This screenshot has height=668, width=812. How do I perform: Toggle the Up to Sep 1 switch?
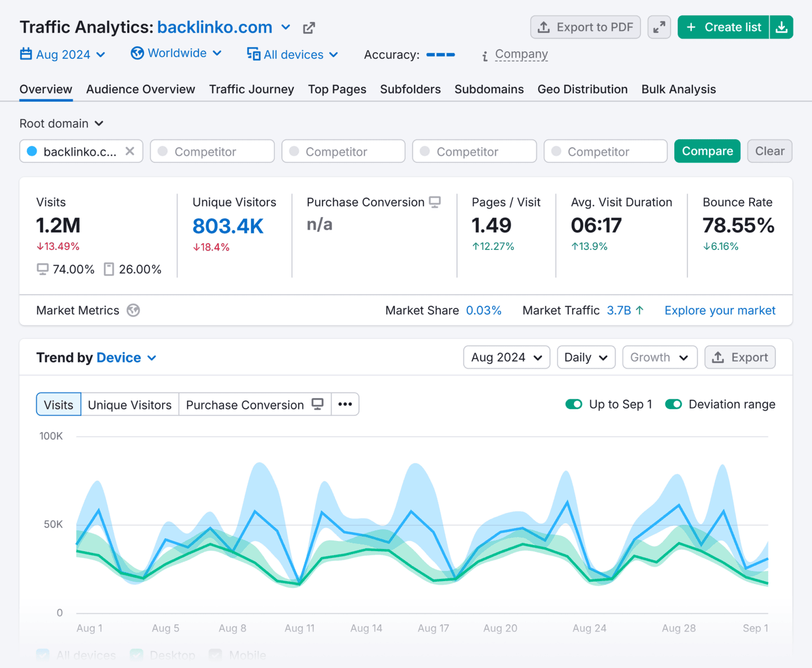click(x=573, y=405)
